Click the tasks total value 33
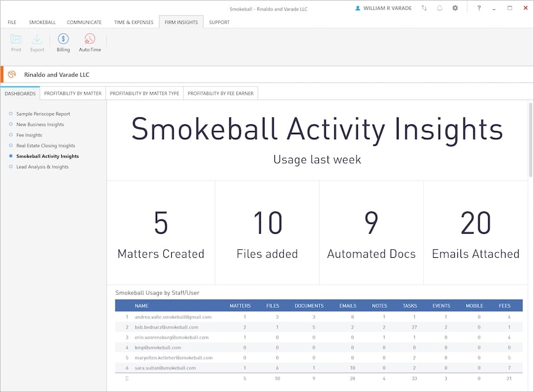This screenshot has height=392, width=534. pos(414,378)
